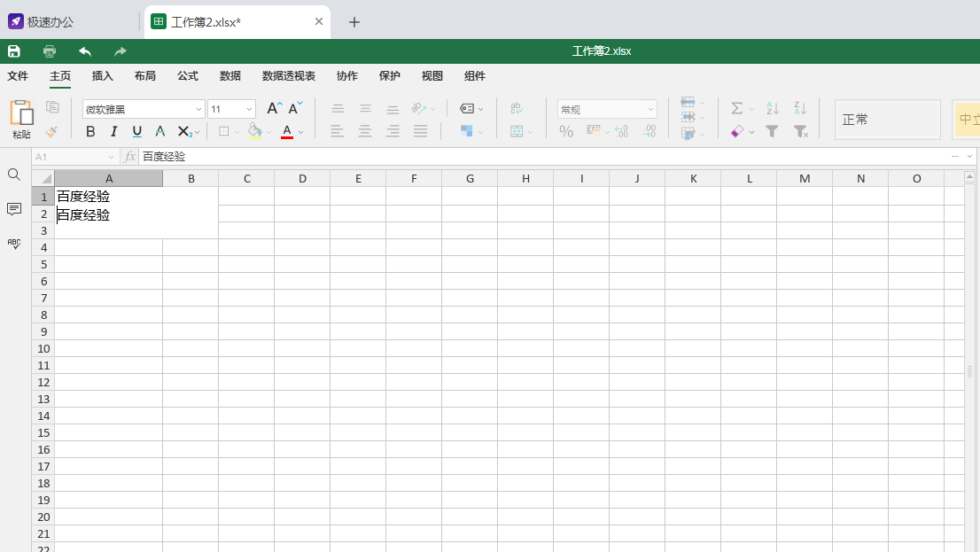
Task: Select all cells via the corner button
Action: click(x=43, y=178)
